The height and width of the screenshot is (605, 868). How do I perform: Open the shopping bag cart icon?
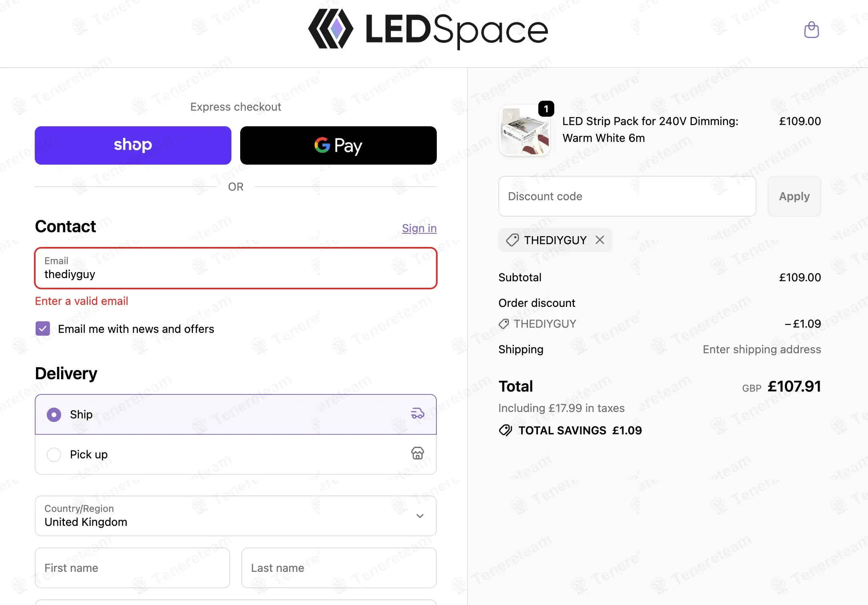pos(811,30)
